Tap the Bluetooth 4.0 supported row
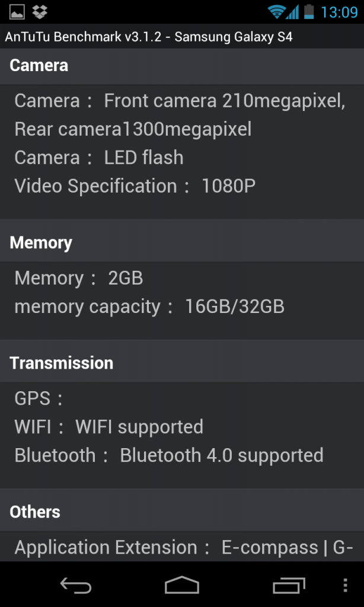The height and width of the screenshot is (607, 364). click(x=169, y=455)
